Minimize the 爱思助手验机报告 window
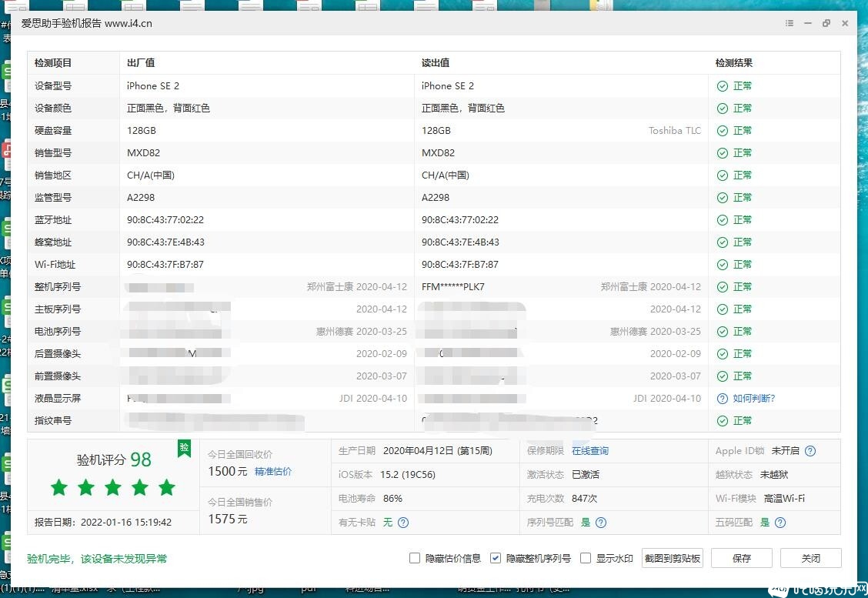The height and width of the screenshot is (598, 868). tap(808, 23)
